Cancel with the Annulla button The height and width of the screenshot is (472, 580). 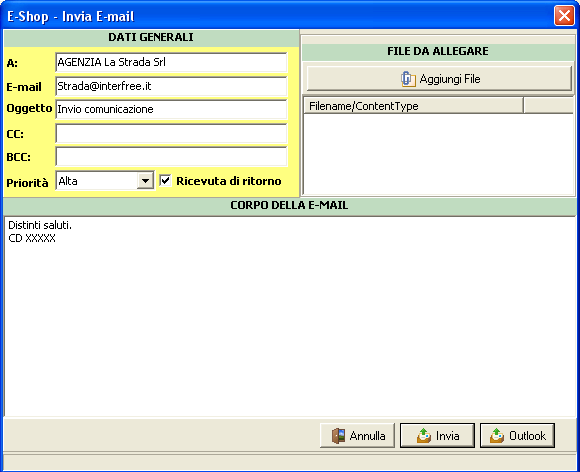coord(357,436)
